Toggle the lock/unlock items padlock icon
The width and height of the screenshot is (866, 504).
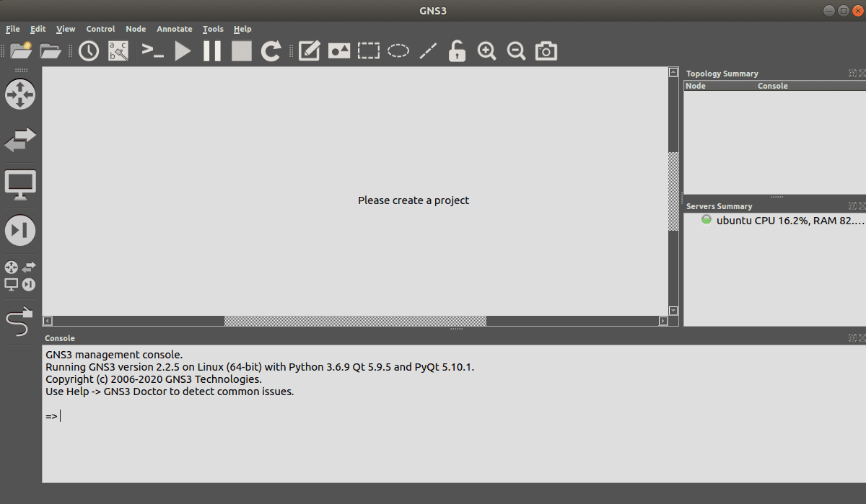point(457,51)
